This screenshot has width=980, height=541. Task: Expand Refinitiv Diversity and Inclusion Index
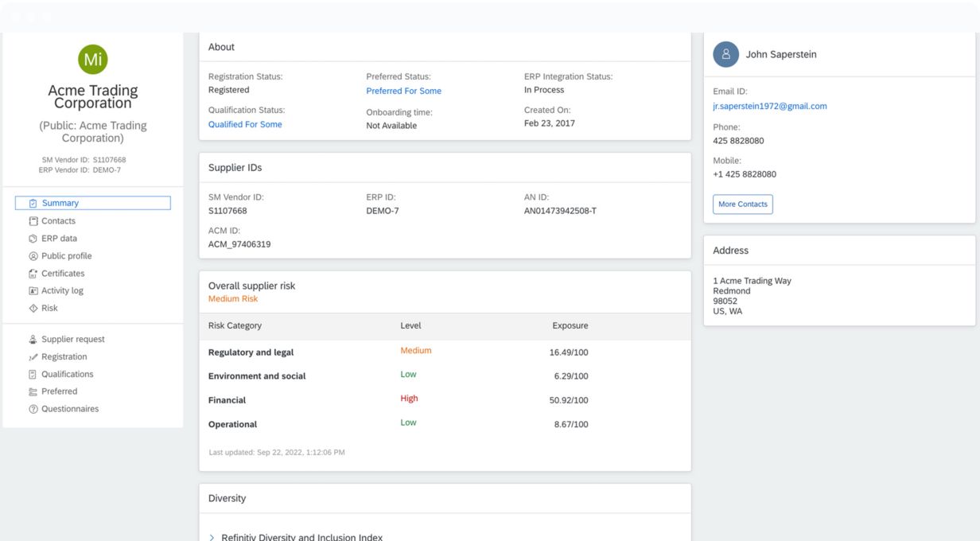[x=212, y=538]
